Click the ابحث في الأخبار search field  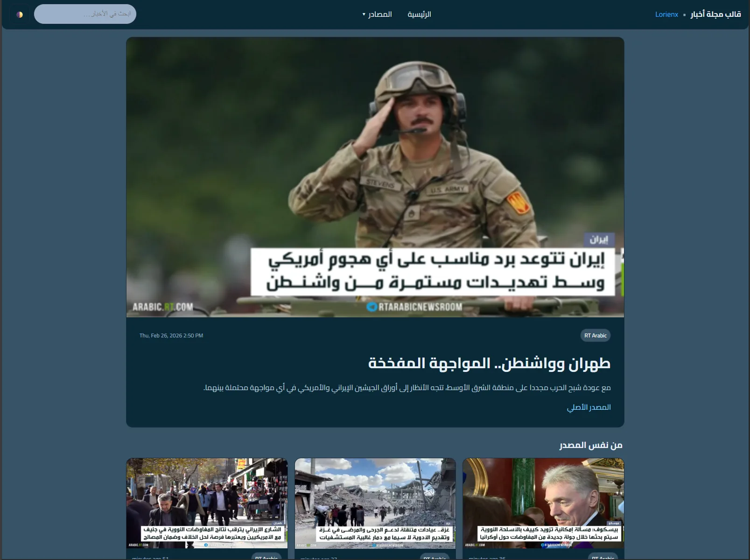pos(85,14)
